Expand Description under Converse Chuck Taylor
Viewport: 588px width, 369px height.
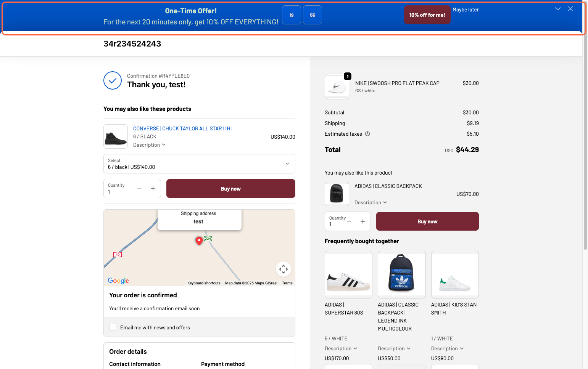tap(149, 145)
